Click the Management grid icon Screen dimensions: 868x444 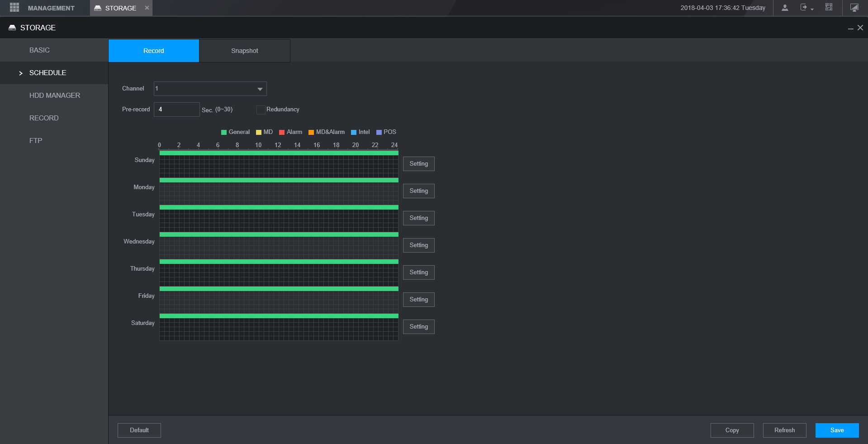14,8
